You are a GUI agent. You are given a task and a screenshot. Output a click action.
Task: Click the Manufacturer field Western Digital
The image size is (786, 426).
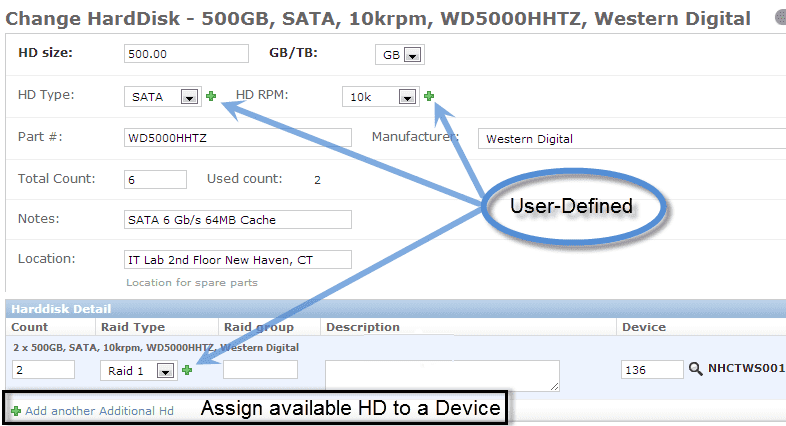tap(632, 138)
